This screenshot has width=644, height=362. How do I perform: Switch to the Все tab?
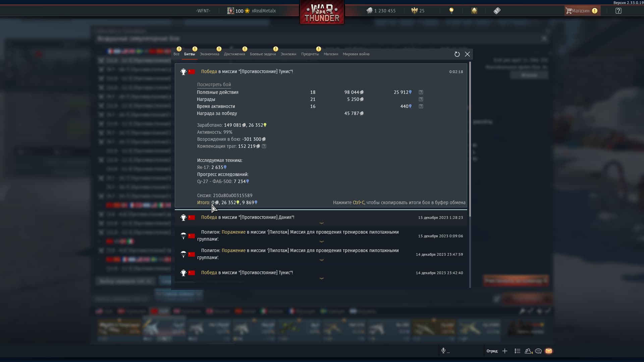pos(176,54)
